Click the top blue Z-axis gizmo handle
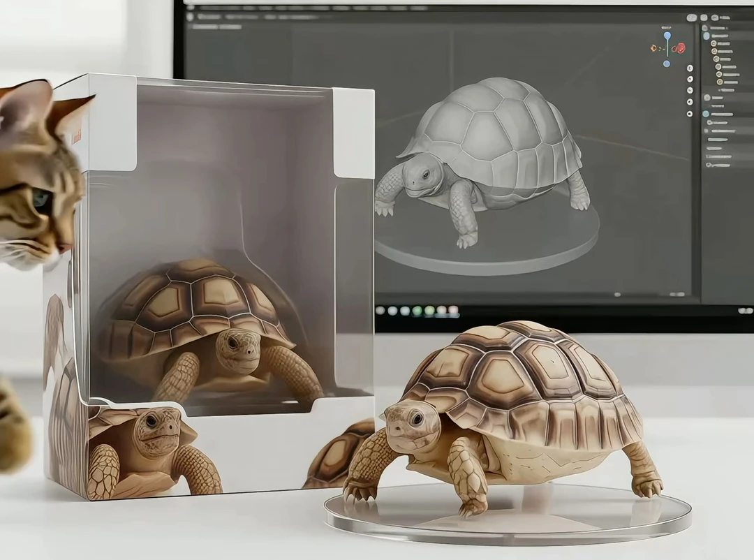Screen dimensions: 754x560 click(667, 35)
